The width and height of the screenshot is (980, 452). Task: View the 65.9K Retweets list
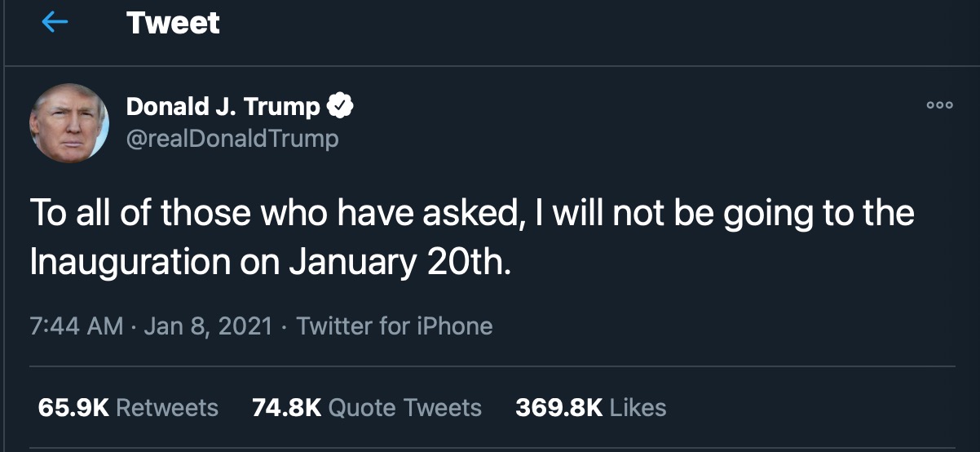pyautogui.click(x=128, y=407)
